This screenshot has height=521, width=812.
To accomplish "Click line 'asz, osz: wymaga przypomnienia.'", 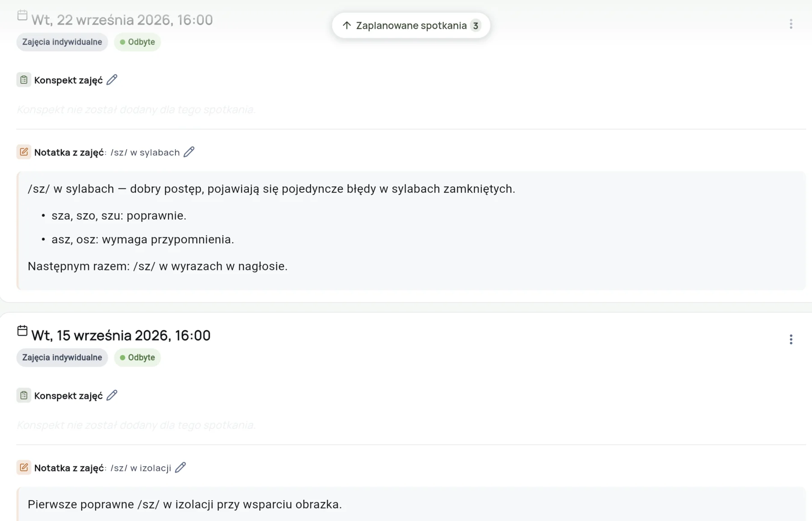I will [143, 239].
